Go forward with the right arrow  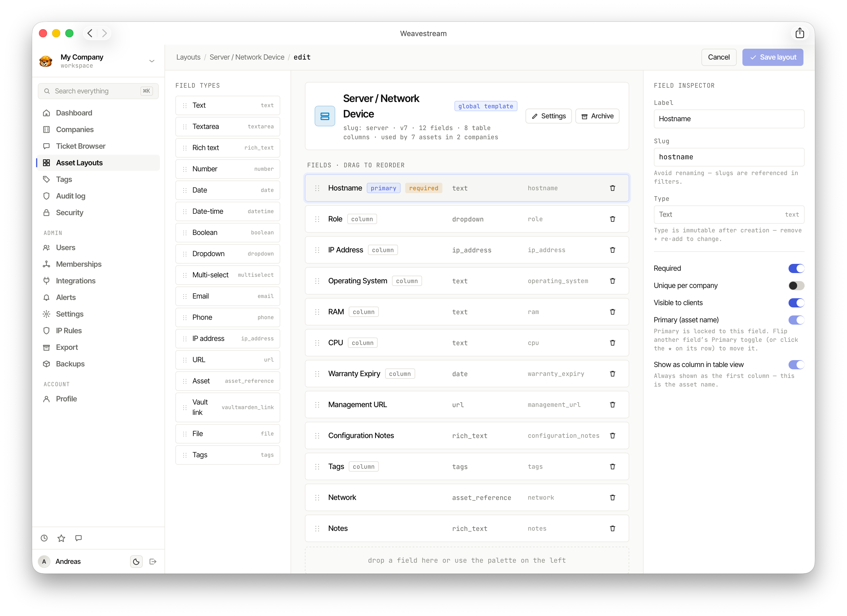pos(105,33)
